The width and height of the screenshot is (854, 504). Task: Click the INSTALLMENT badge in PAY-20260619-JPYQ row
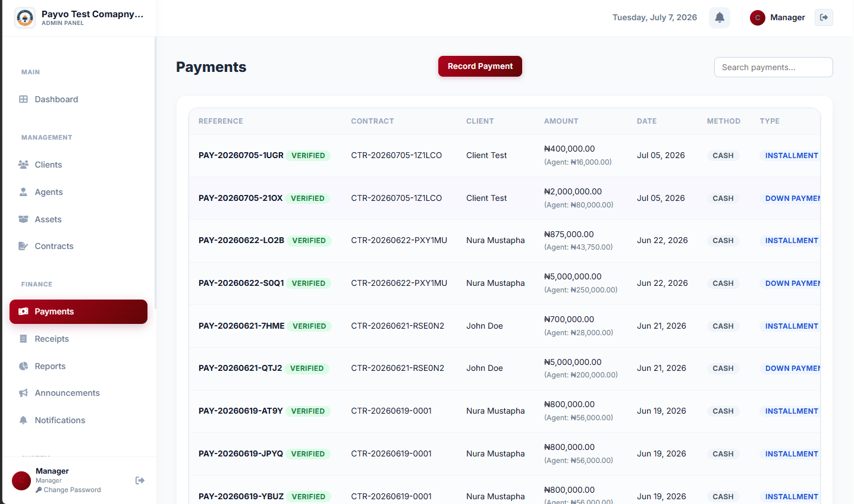(792, 454)
